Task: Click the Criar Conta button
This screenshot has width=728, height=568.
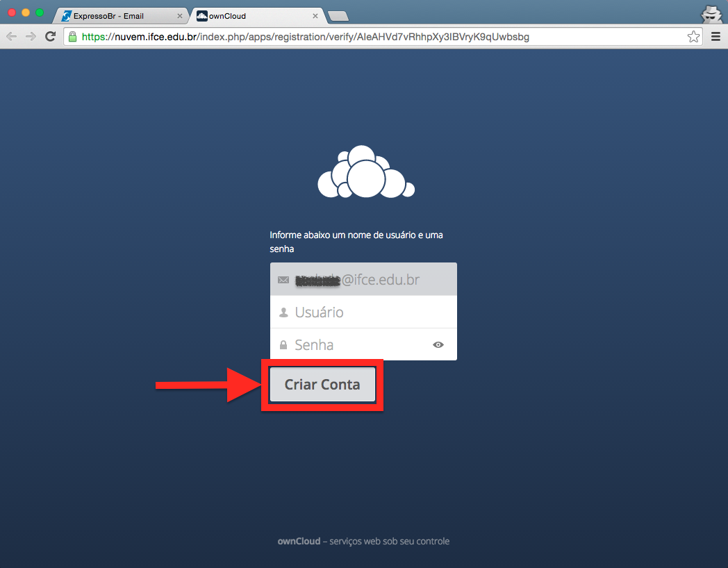Action: click(323, 385)
